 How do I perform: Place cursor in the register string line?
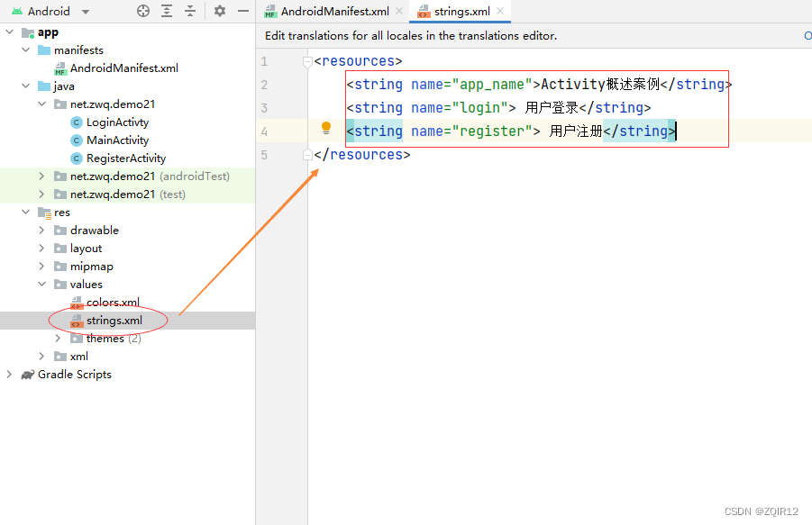(511, 131)
